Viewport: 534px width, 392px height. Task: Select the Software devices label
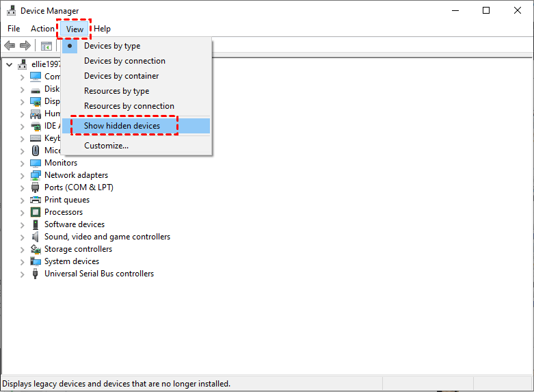75,224
